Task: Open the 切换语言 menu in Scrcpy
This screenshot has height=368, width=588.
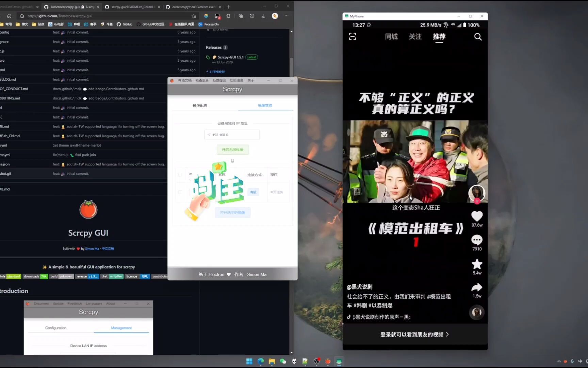Action: coord(237,80)
